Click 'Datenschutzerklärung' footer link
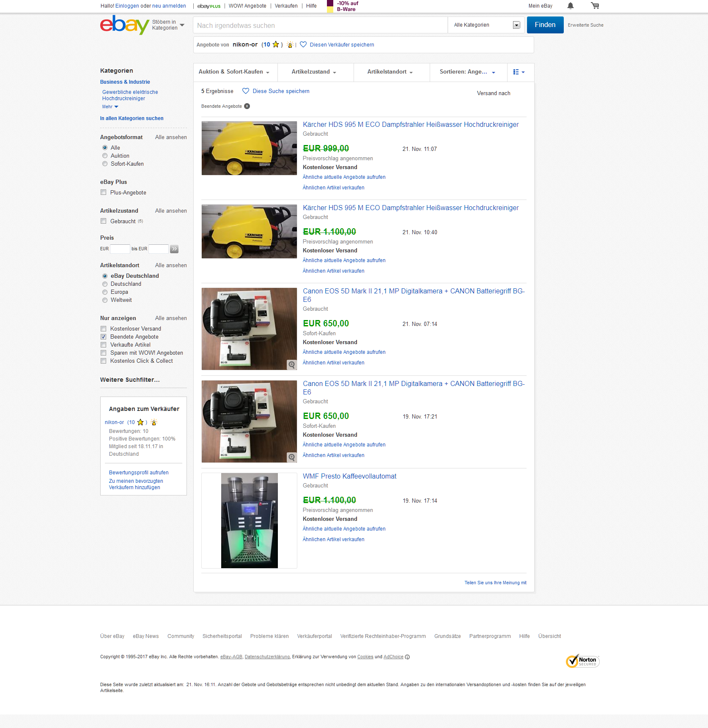The height and width of the screenshot is (728, 708). 267,657
